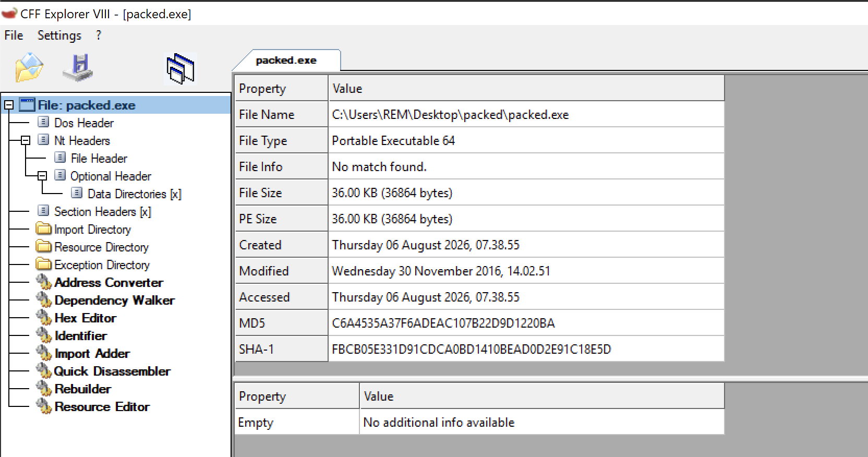This screenshot has height=457, width=868.
Task: Click the tool icon beside Hex Editor
Action: click(44, 317)
